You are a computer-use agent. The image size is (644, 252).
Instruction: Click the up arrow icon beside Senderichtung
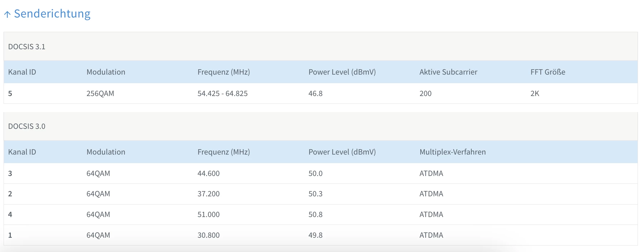point(7,14)
